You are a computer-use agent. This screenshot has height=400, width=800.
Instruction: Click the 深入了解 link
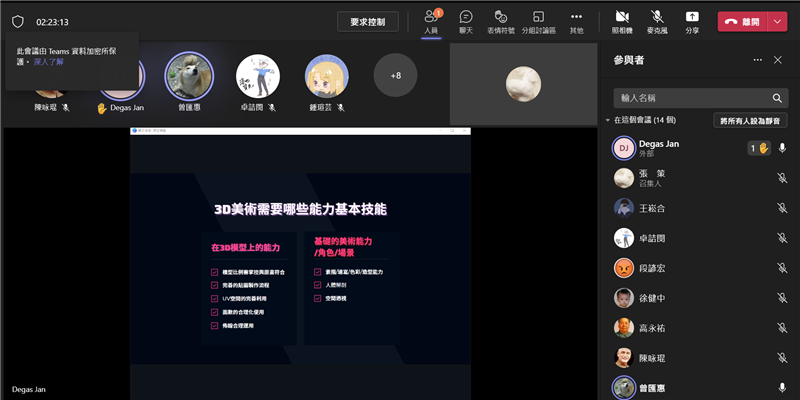(x=48, y=62)
